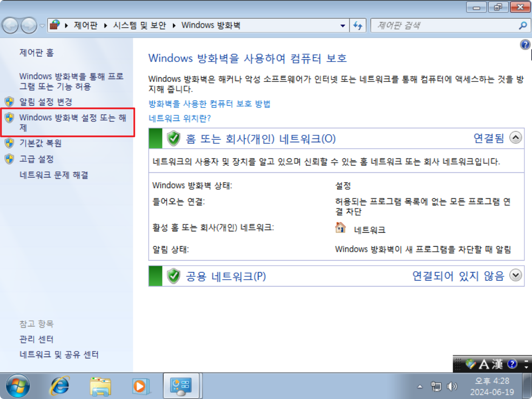Click the 漢 Hanja button on language bar

pos(498,364)
